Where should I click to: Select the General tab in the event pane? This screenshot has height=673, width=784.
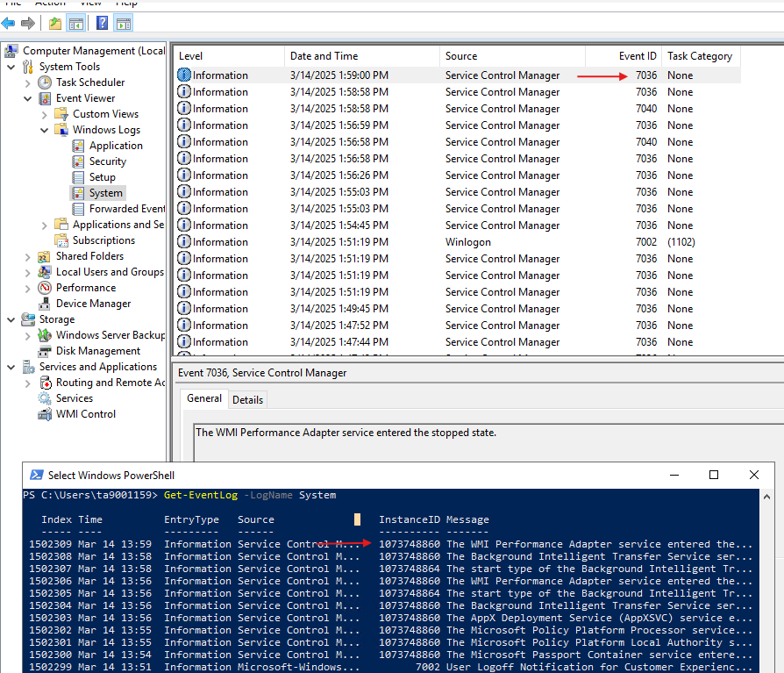[204, 398]
